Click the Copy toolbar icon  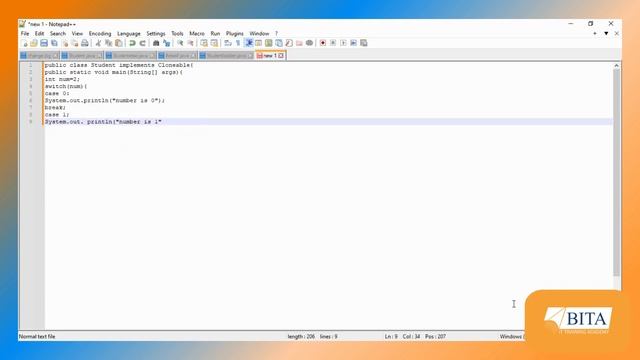click(x=109, y=43)
